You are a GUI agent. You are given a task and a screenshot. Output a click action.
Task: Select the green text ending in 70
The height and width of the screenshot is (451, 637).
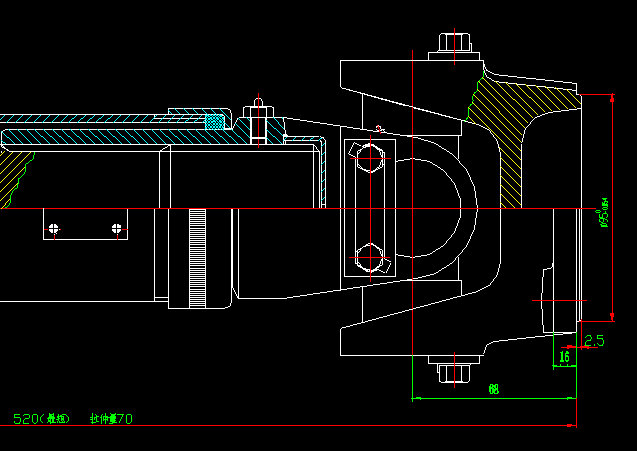pyautogui.click(x=110, y=418)
